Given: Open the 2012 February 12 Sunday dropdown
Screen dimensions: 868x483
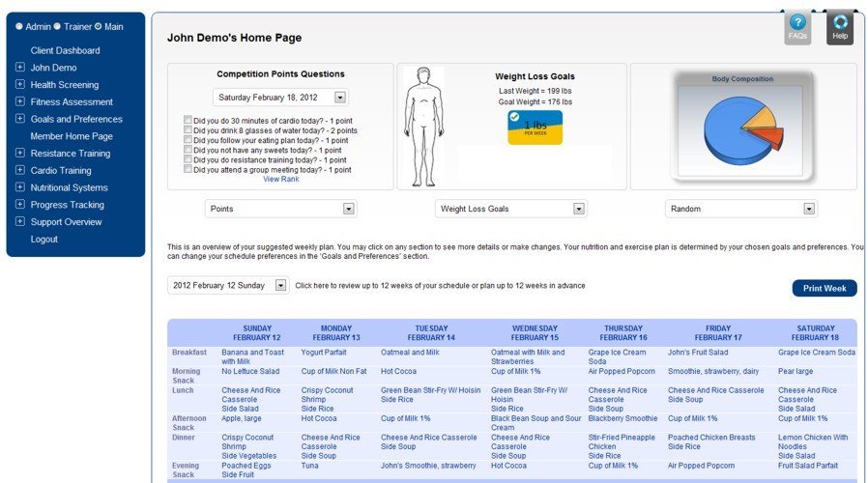Looking at the screenshot, I should click(x=280, y=285).
